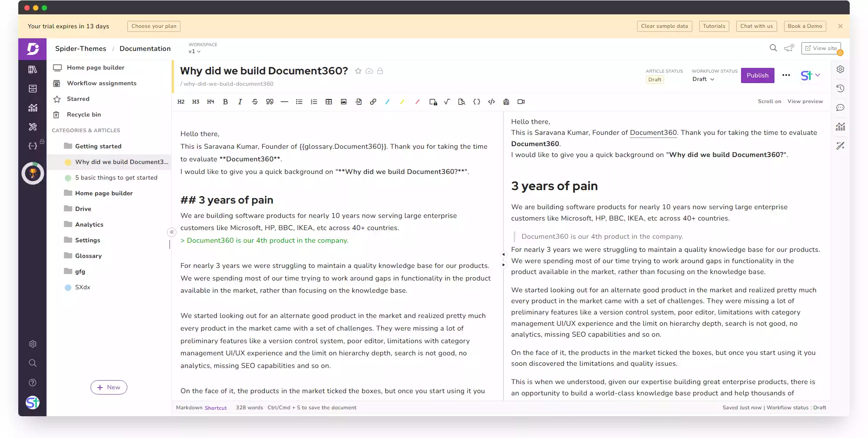
Task: Open the Workflow Status Draft dropdown
Action: [x=703, y=79]
